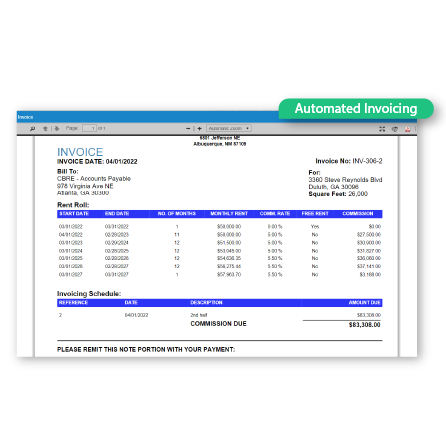446x446 pixels.
Task: Zoom in with the plus button
Action: pyautogui.click(x=199, y=128)
